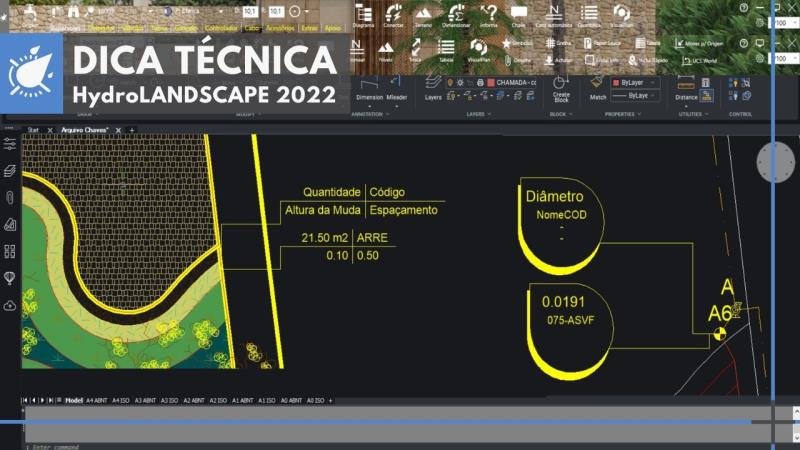
Task: Open the Tabela list tool in second toolbar
Action: (x=446, y=51)
